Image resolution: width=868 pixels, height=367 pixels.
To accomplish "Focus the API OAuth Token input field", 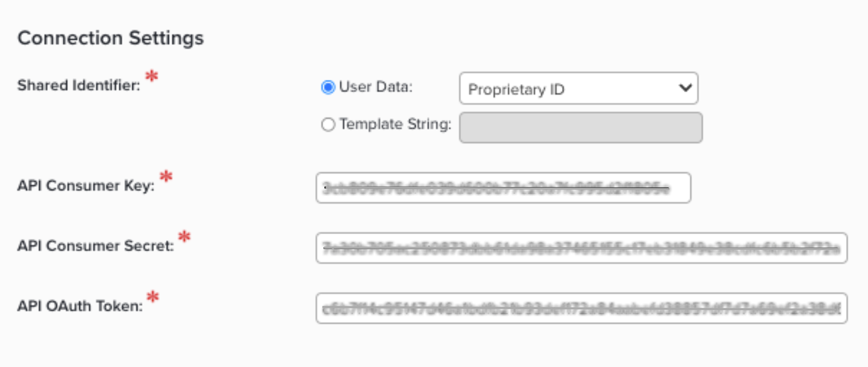I will [581, 308].
